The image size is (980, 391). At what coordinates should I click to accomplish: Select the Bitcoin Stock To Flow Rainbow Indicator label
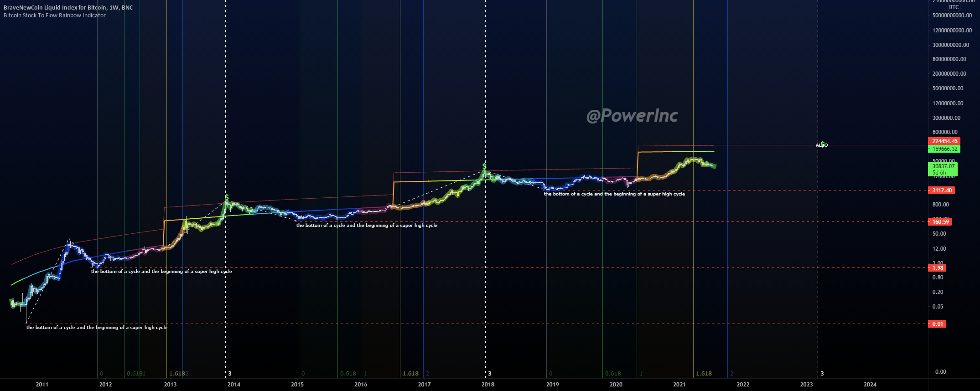[x=55, y=15]
